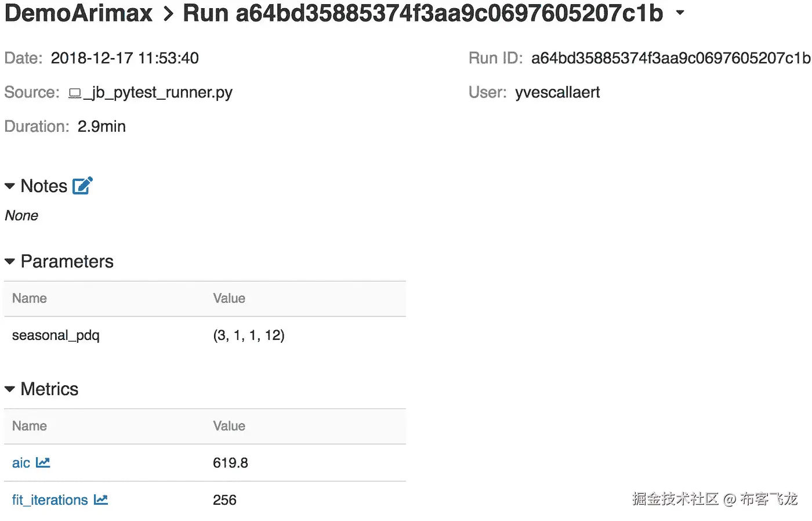The image size is (812, 521).
Task: Open the fit_iterations metric chart icon
Action: point(101,500)
